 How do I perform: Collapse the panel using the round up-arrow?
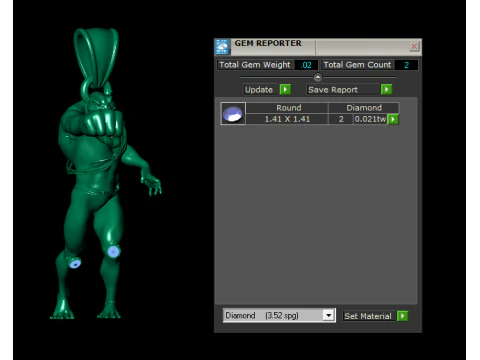point(318,77)
